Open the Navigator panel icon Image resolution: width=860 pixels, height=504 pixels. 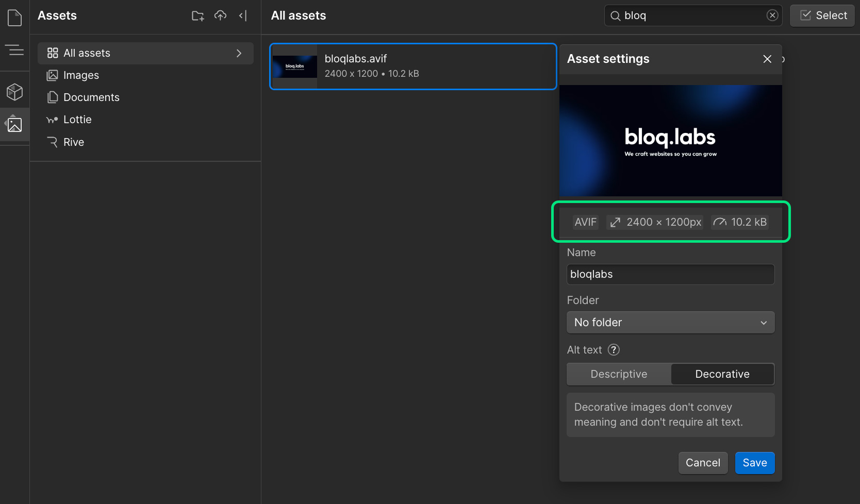tap(14, 50)
